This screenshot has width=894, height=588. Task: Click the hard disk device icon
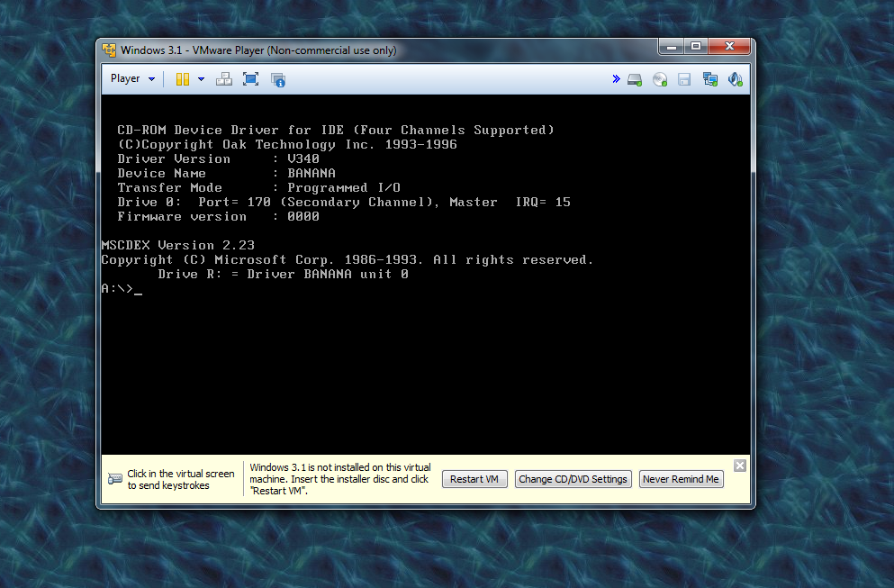coord(635,79)
